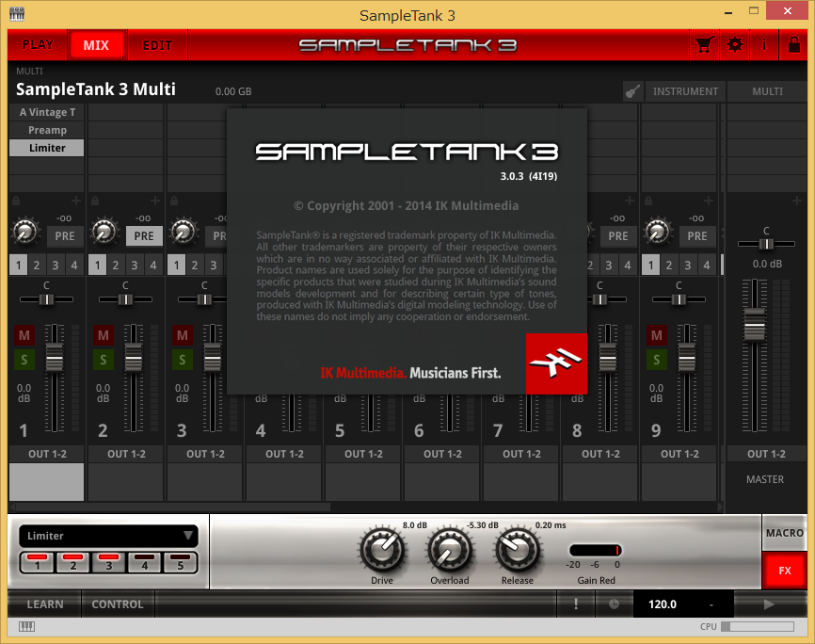Open OUT 1-2 output menu for channel 6

pos(441,454)
